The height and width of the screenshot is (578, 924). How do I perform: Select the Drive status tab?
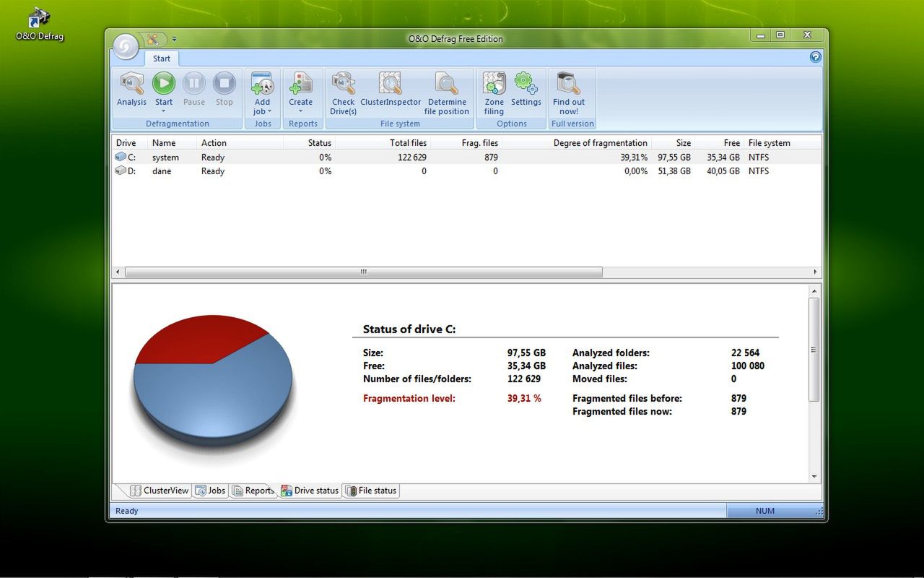click(310, 491)
